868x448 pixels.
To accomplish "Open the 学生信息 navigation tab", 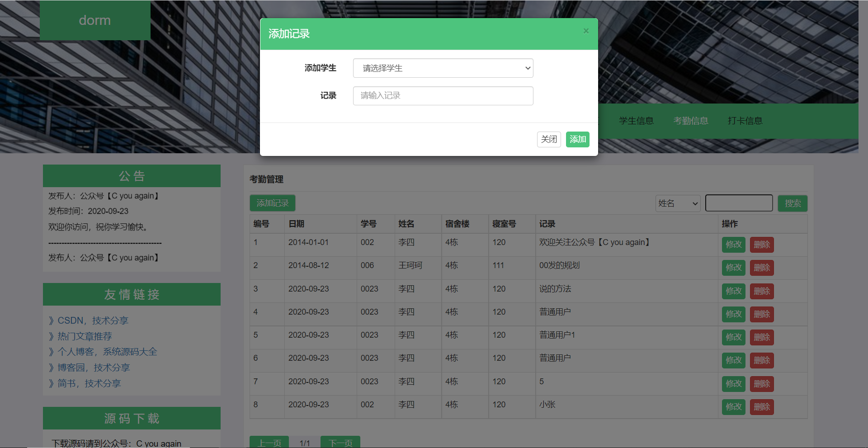I will [x=636, y=121].
